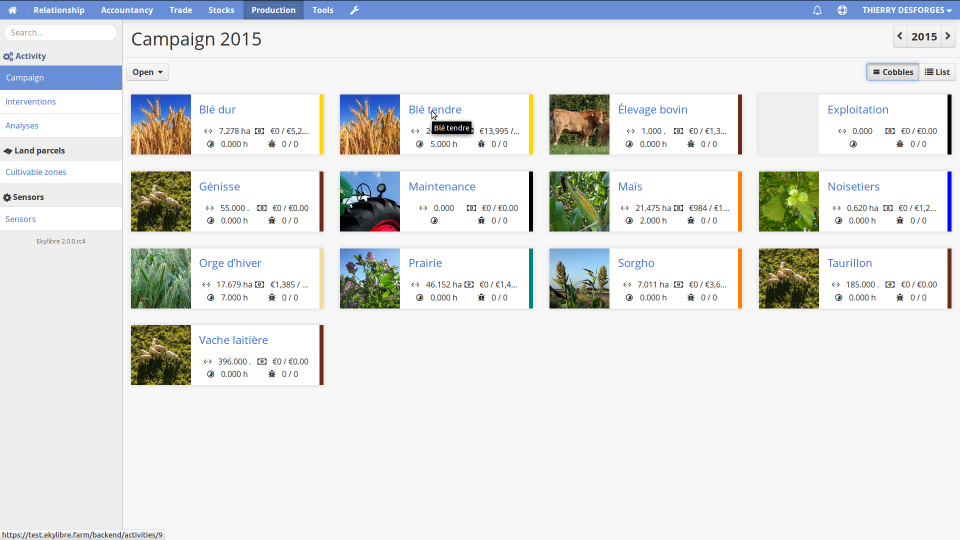Click the '7.000 h' value on Orge d'hiver

(234, 298)
